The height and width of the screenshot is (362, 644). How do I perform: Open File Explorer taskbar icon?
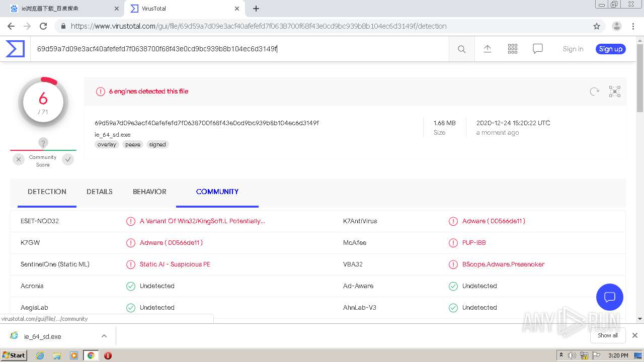[57, 355]
